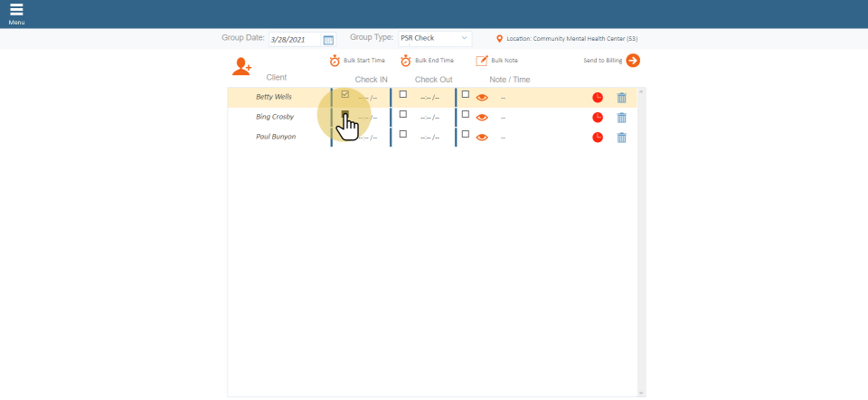The image size is (868, 400).
Task: Open the Group Date calendar picker
Action: pos(328,40)
